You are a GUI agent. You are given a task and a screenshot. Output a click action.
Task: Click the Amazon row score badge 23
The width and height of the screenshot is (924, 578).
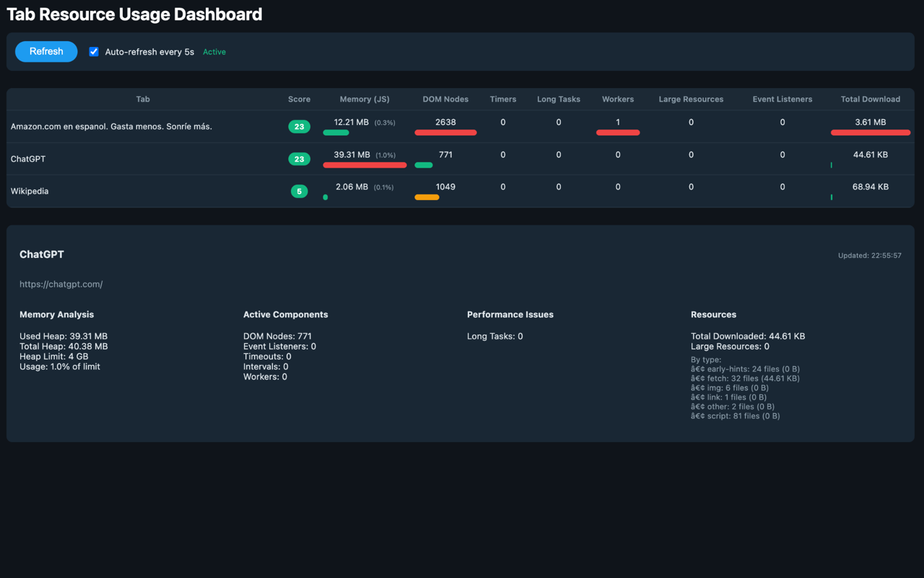(x=299, y=126)
